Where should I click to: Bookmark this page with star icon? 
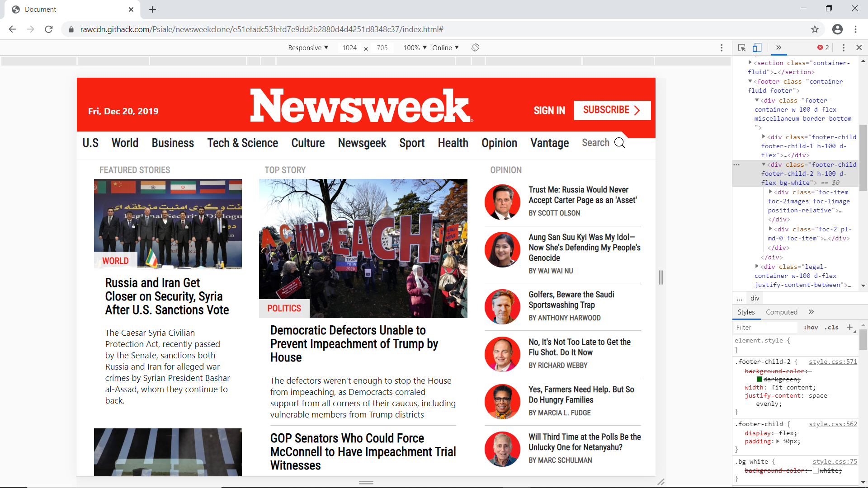[x=815, y=29]
